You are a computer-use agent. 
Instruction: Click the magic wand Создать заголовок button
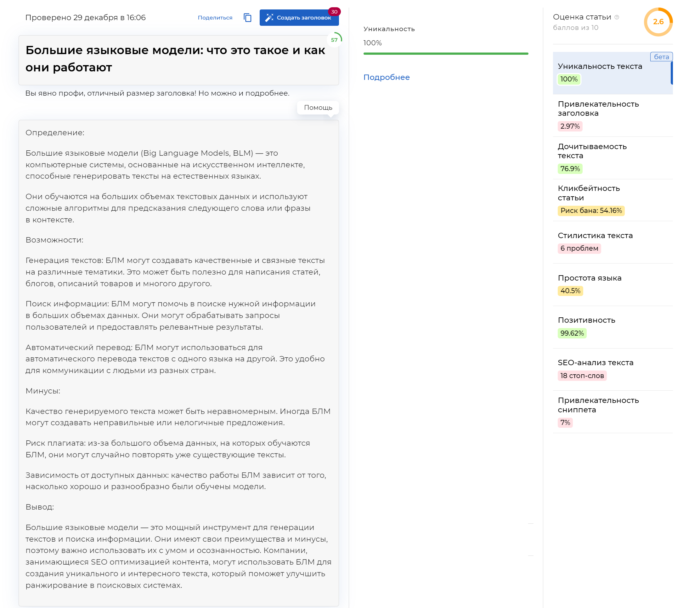pos(299,18)
